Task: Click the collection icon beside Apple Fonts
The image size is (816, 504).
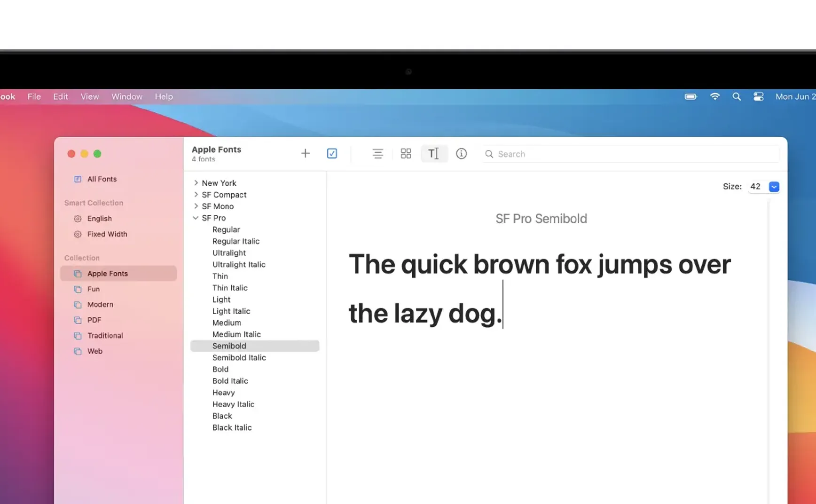Action: point(78,274)
